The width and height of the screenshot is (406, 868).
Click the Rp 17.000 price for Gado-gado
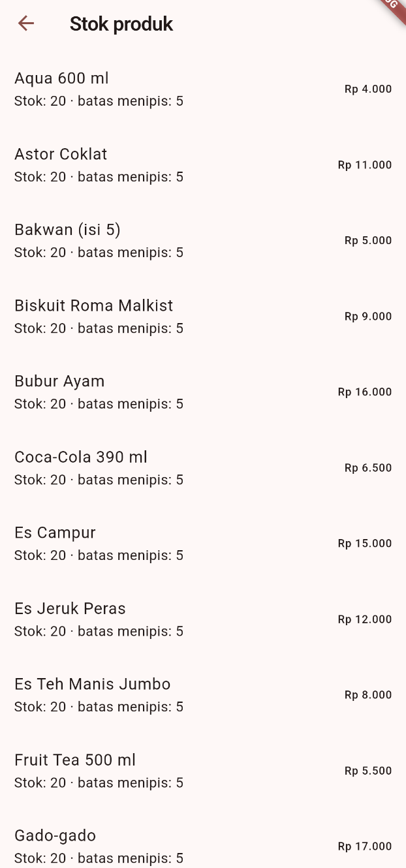(x=365, y=846)
